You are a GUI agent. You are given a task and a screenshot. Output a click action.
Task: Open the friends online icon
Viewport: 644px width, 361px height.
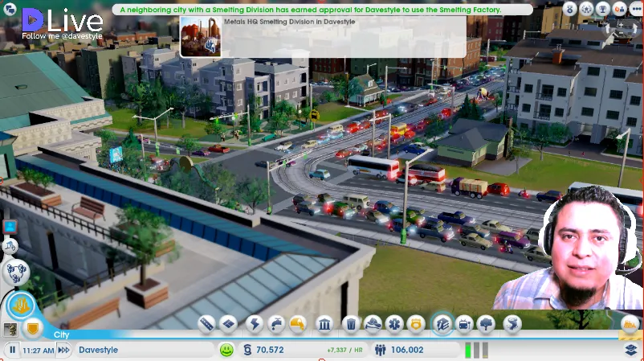pyautogui.click(x=619, y=9)
